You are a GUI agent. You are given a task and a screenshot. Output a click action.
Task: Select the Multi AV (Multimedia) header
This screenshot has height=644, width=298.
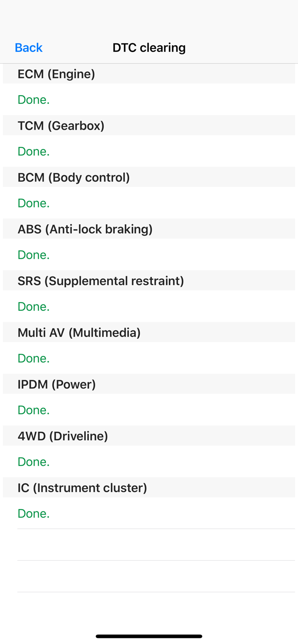[79, 333]
